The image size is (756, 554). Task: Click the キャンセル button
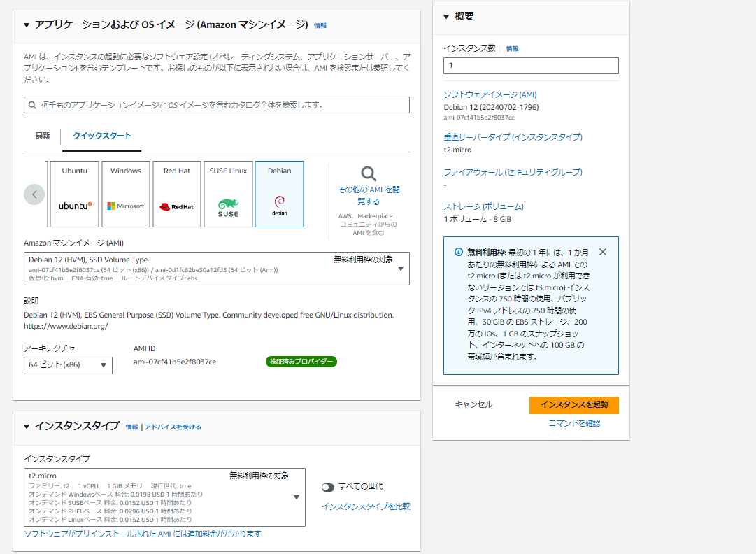click(x=473, y=404)
